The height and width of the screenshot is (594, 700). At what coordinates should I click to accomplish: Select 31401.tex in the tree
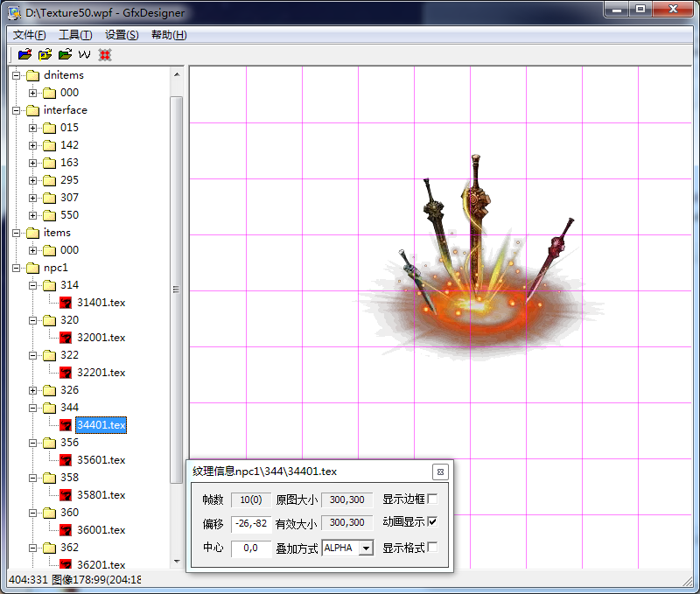pyautogui.click(x=101, y=303)
